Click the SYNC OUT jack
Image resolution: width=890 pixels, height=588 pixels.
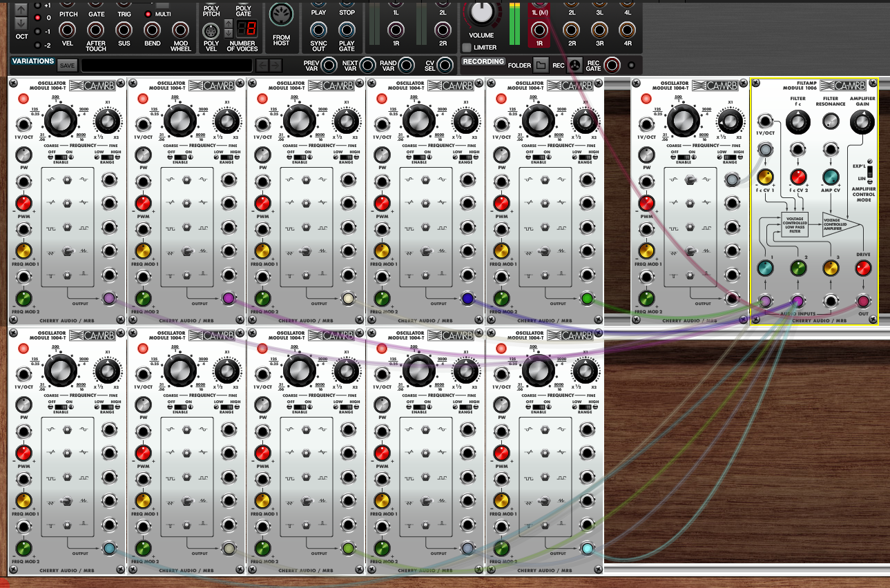pos(318,30)
